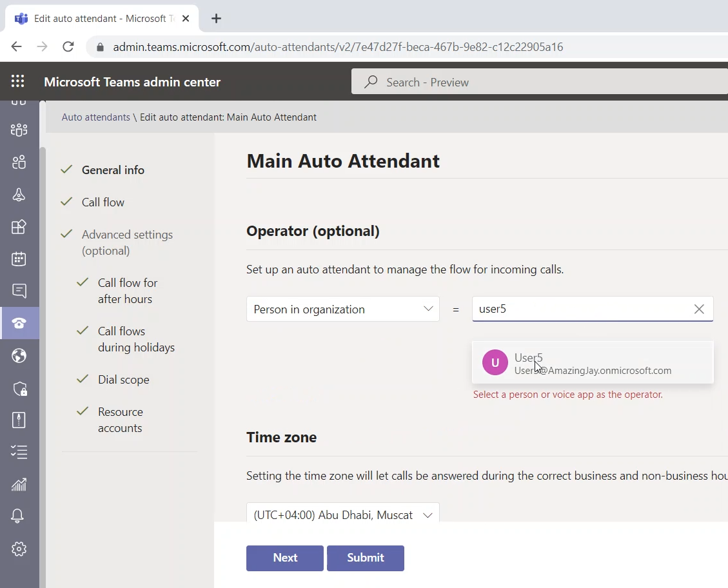Image resolution: width=728 pixels, height=588 pixels.
Task: Click the Next button
Action: coord(284,558)
